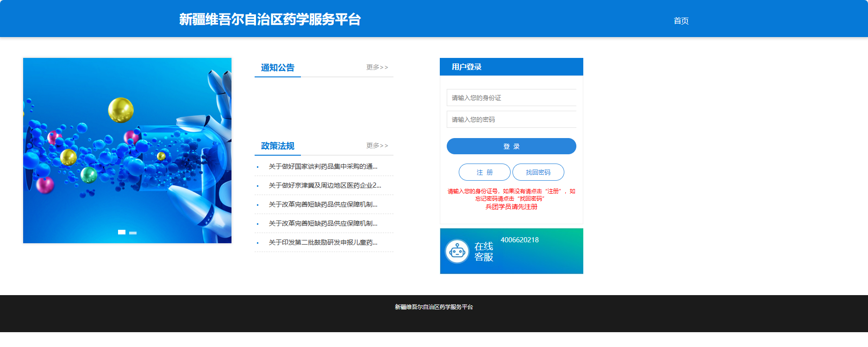868x347 pixels.
Task: Click the 用户登录 panel header
Action: point(512,67)
